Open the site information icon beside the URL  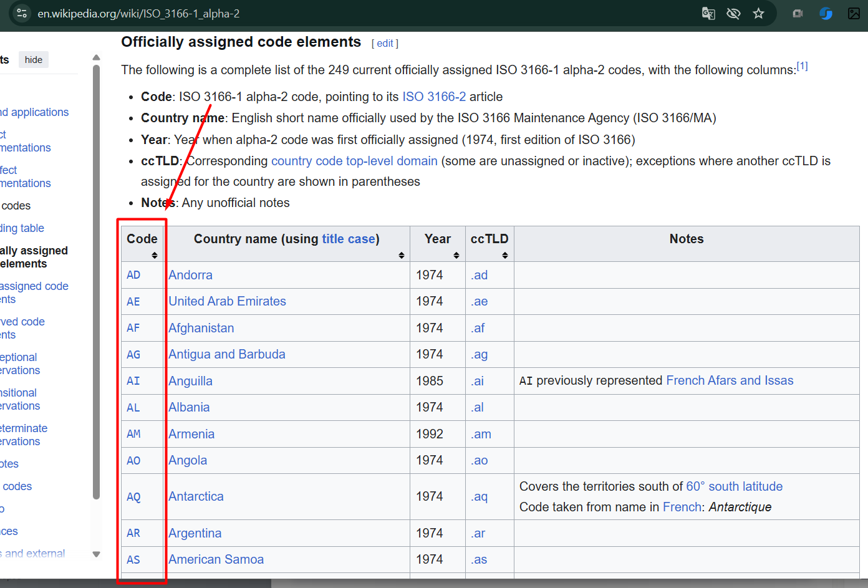[x=22, y=13]
